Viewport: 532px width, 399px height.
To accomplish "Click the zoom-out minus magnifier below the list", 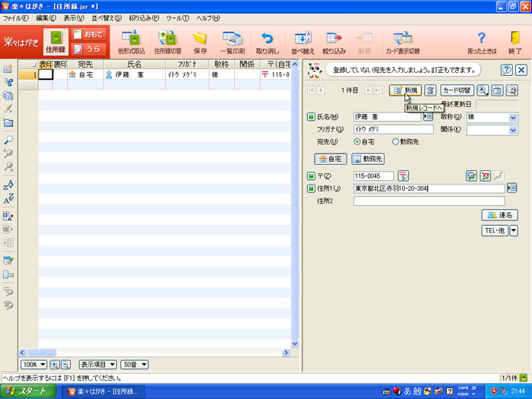I will (x=65, y=365).
